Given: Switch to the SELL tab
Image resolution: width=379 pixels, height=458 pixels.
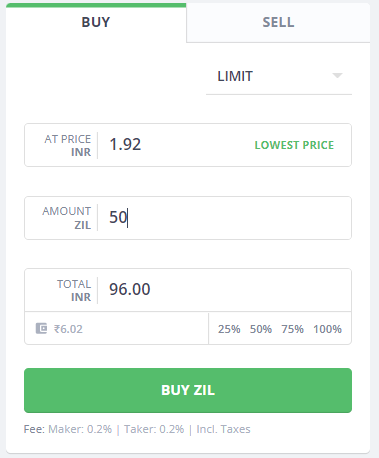Looking at the screenshot, I should click(x=278, y=22).
